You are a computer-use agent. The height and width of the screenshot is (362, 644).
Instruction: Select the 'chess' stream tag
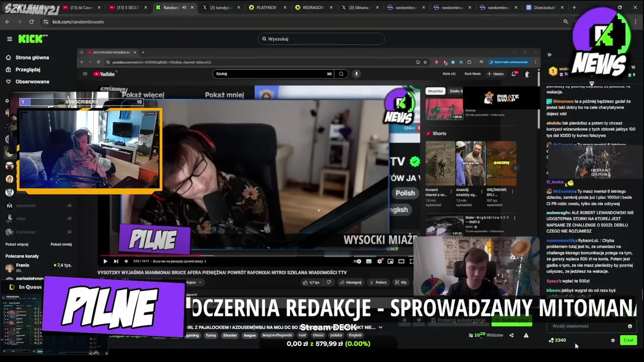[x=318, y=335]
